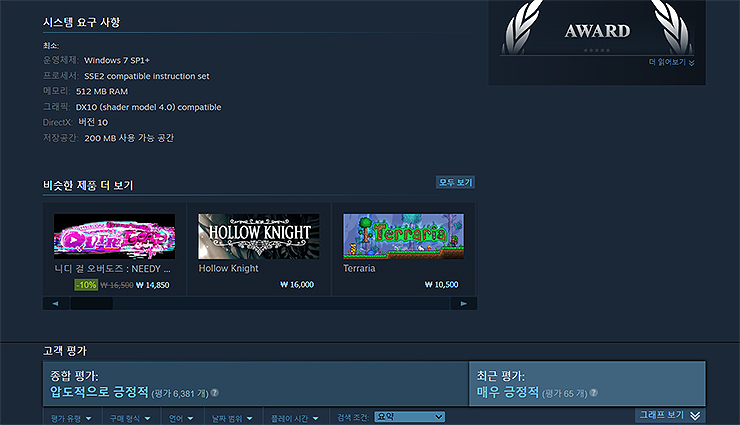The height and width of the screenshot is (425, 740).
Task: Click the SSE2 compatible instruction set text
Action: coord(147,76)
